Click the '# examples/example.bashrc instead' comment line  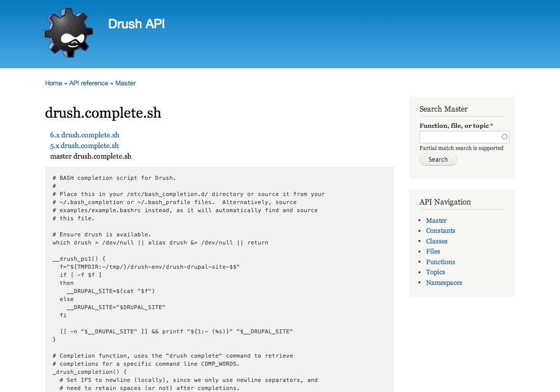pos(185,210)
